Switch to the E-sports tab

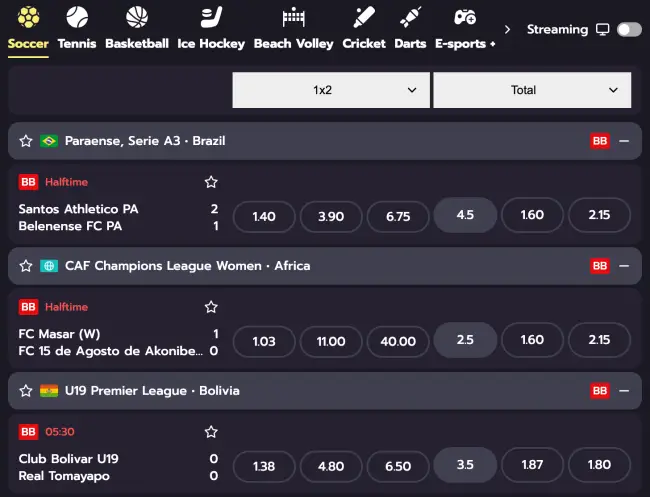[465, 18]
